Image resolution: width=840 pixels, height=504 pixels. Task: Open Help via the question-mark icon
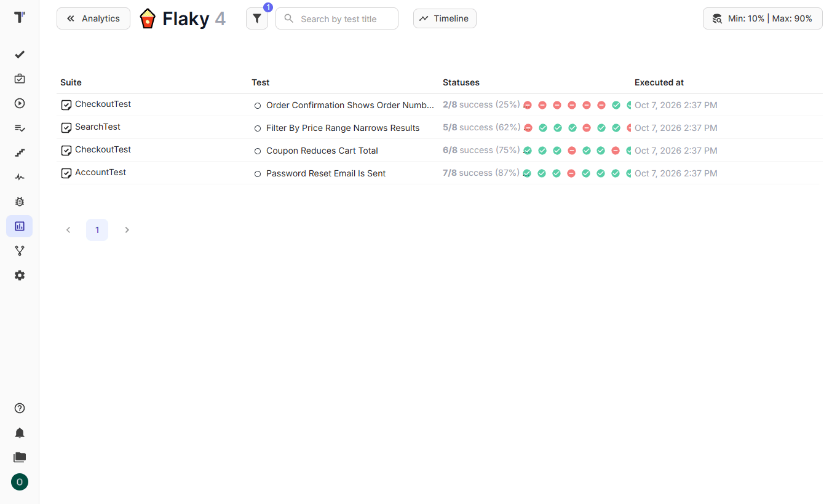click(20, 408)
